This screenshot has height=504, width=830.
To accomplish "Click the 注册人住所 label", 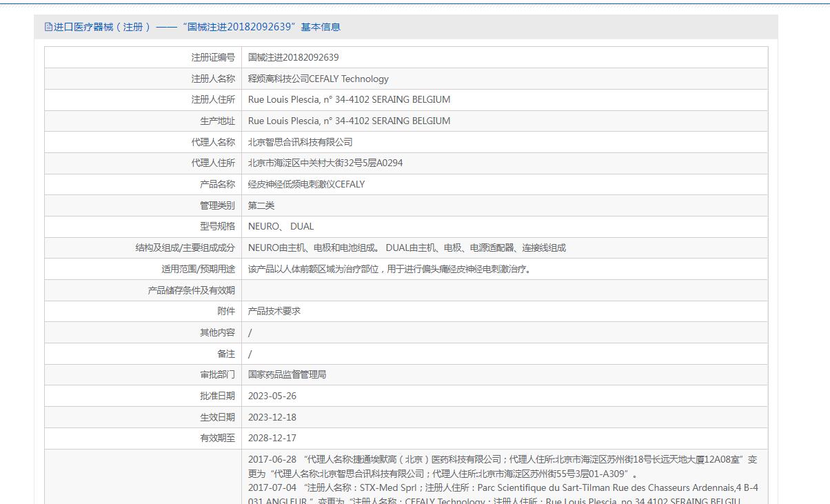I will [x=213, y=99].
